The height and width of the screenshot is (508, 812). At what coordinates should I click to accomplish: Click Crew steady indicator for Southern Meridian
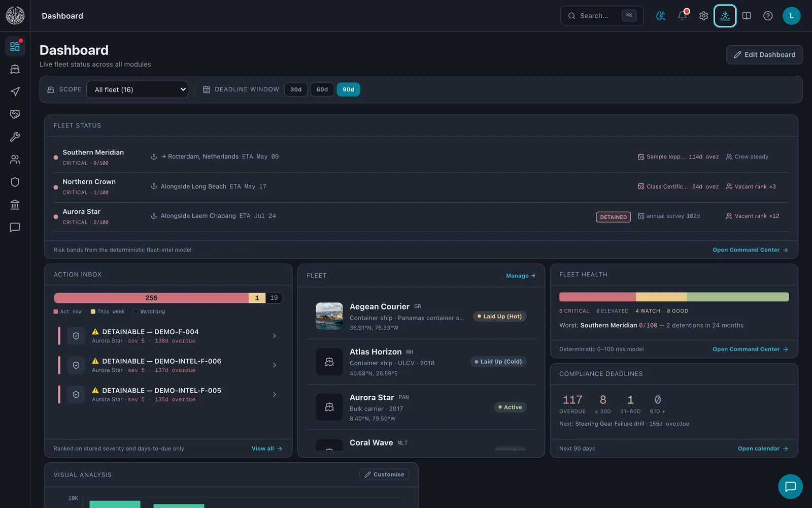(x=747, y=157)
